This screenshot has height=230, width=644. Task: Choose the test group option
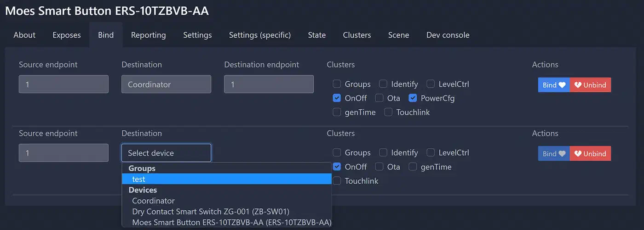point(227,179)
